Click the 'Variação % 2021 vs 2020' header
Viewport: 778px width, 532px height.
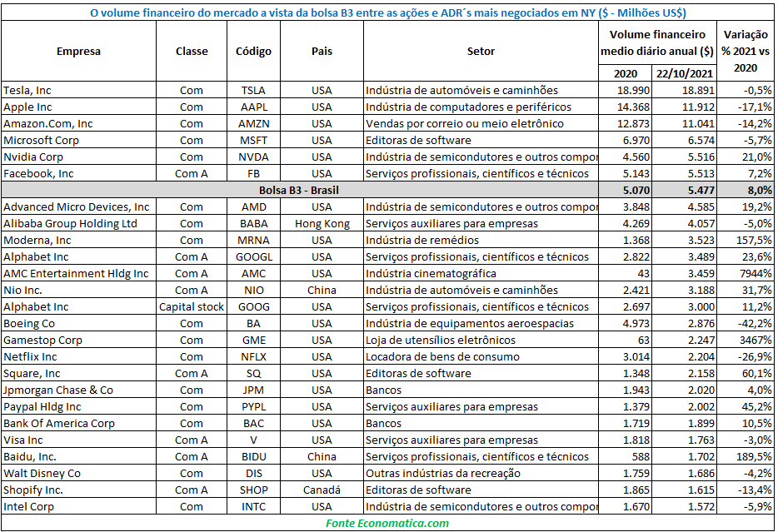[x=746, y=51]
